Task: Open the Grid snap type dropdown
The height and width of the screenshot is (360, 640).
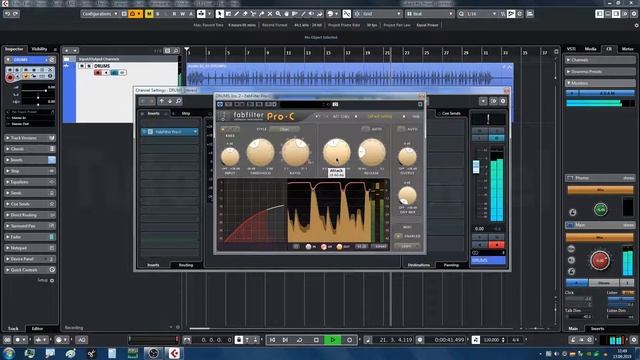Action: coord(378,14)
